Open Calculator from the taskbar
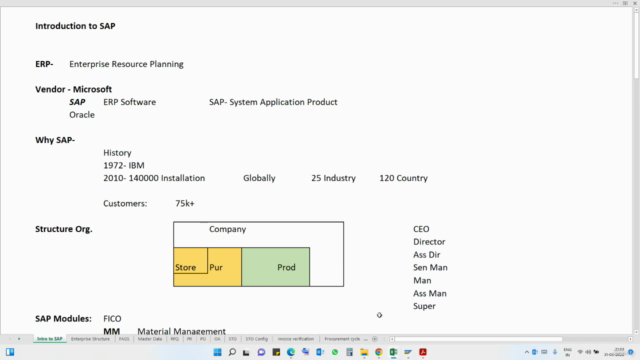Screen dimensions: 640x360 click(349, 352)
